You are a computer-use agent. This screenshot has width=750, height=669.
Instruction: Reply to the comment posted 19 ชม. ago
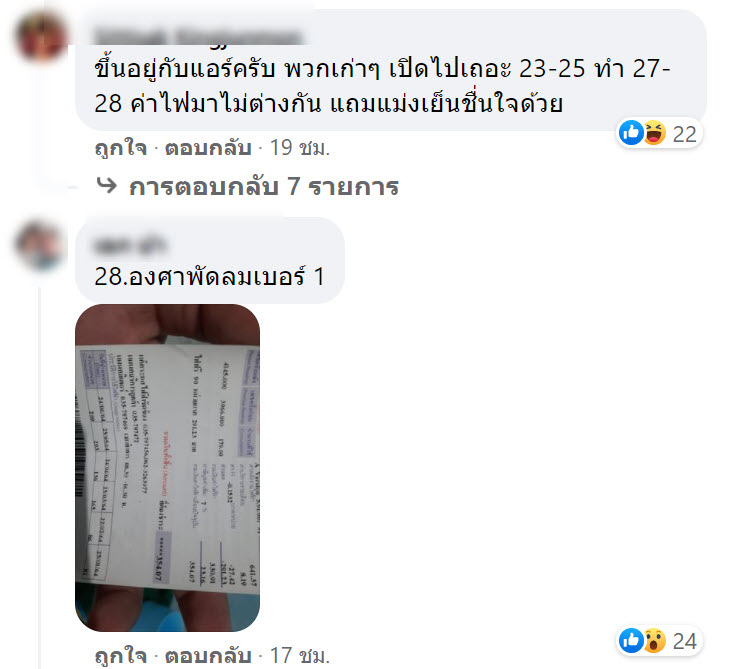point(208,148)
